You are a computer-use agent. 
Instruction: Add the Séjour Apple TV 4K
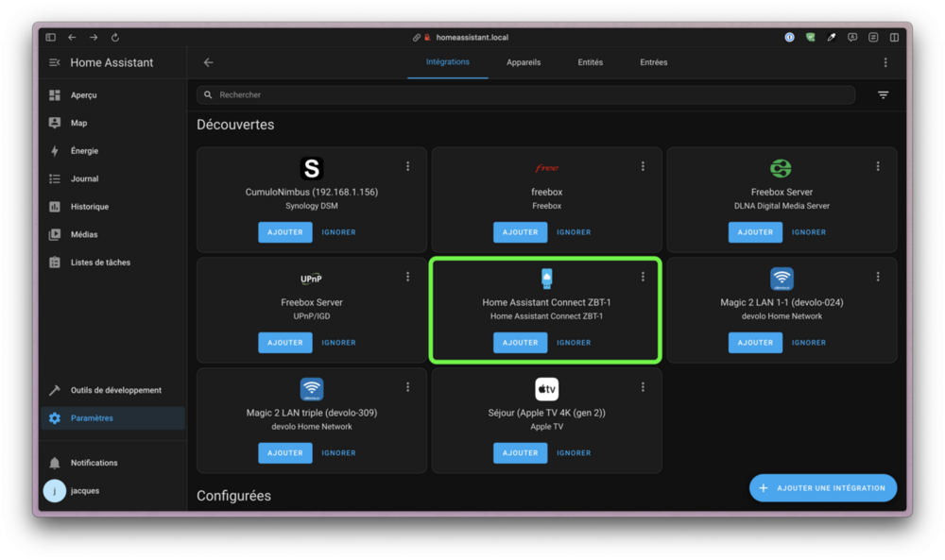point(520,453)
